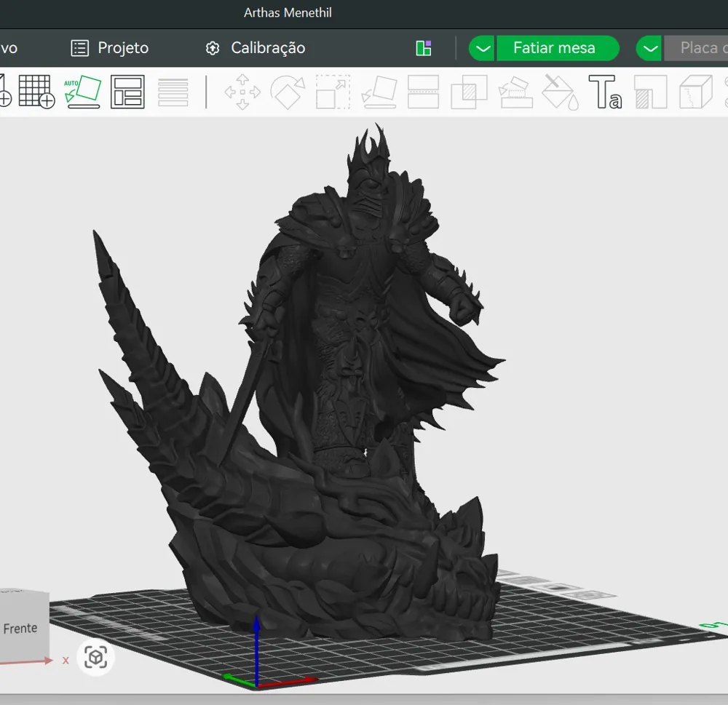Select the seam painting tool
Viewport: 728px width, 705px height.
click(650, 92)
